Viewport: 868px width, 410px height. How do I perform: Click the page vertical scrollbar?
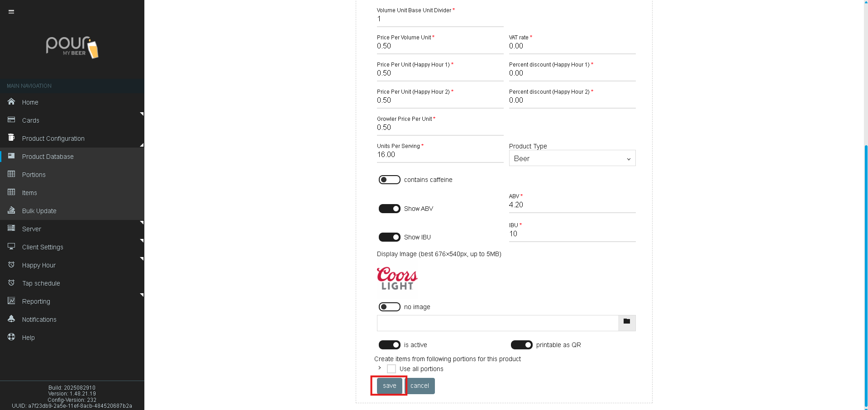tap(866, 272)
